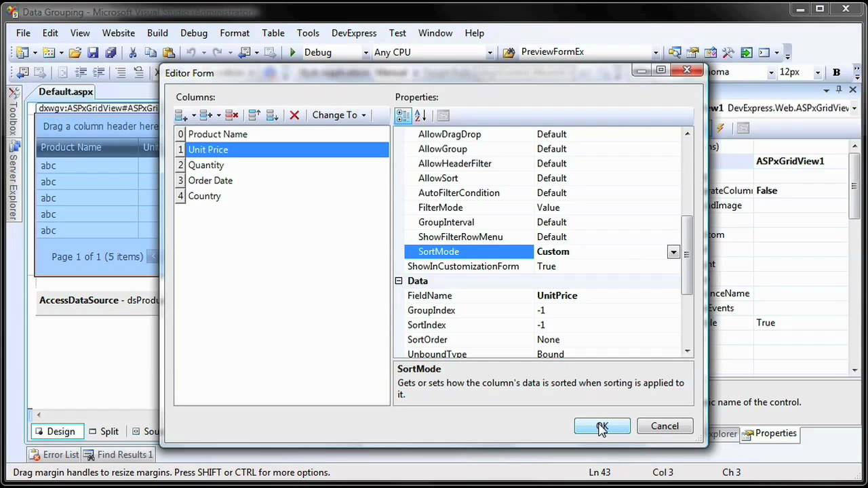Click the insert column icon in Editor Form
This screenshot has height=488, width=868.
206,115
